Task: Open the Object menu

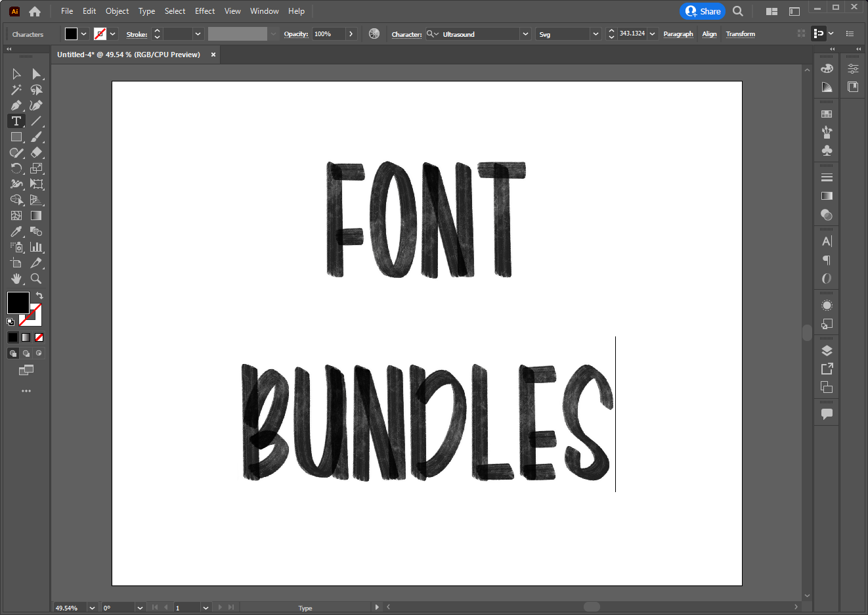Action: tap(118, 11)
